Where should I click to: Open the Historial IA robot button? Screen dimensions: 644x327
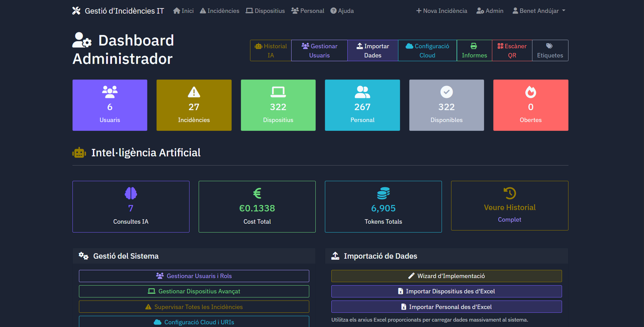(x=270, y=51)
